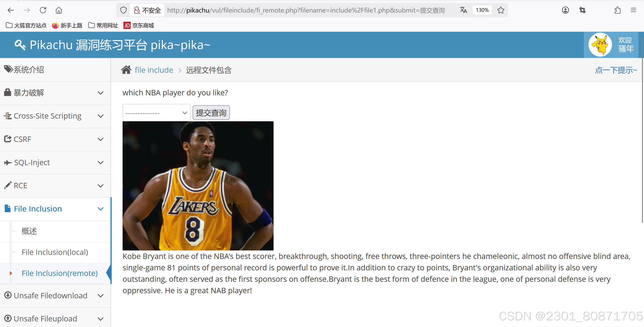Select the 概述 submenu item
Image resolution: width=644 pixels, height=327 pixels.
pyautogui.click(x=29, y=231)
